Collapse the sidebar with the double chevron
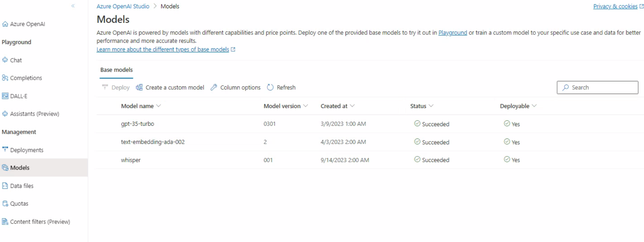 (73, 6)
